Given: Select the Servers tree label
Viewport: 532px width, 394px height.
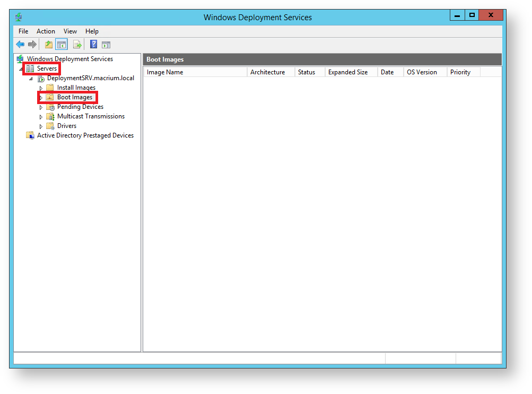Looking at the screenshot, I should 47,68.
